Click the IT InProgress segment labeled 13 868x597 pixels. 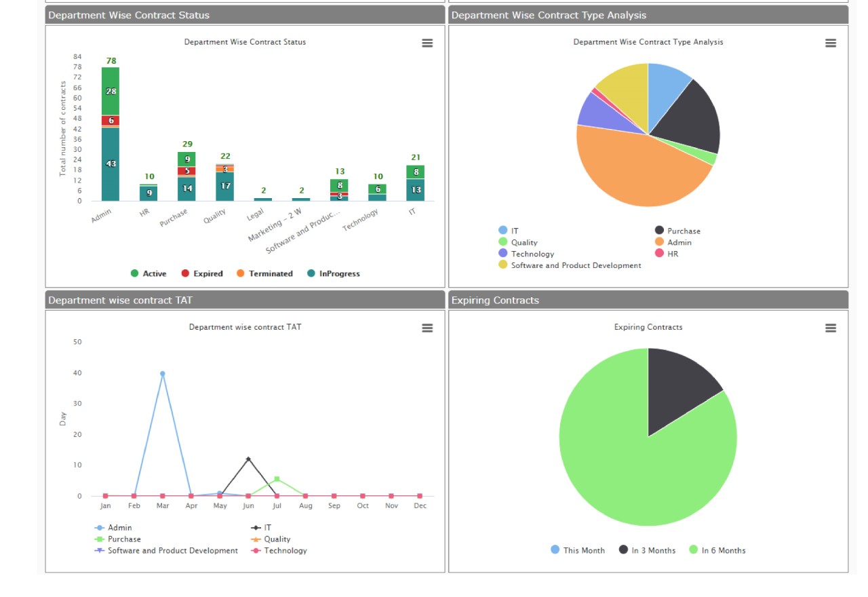pyautogui.click(x=416, y=190)
